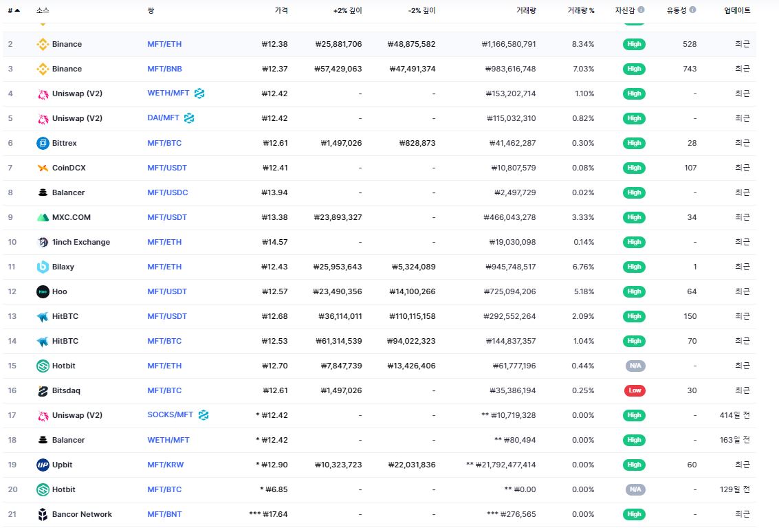Click the CoinDCX logo icon
Image resolution: width=779 pixels, height=532 pixels.
pos(43,168)
